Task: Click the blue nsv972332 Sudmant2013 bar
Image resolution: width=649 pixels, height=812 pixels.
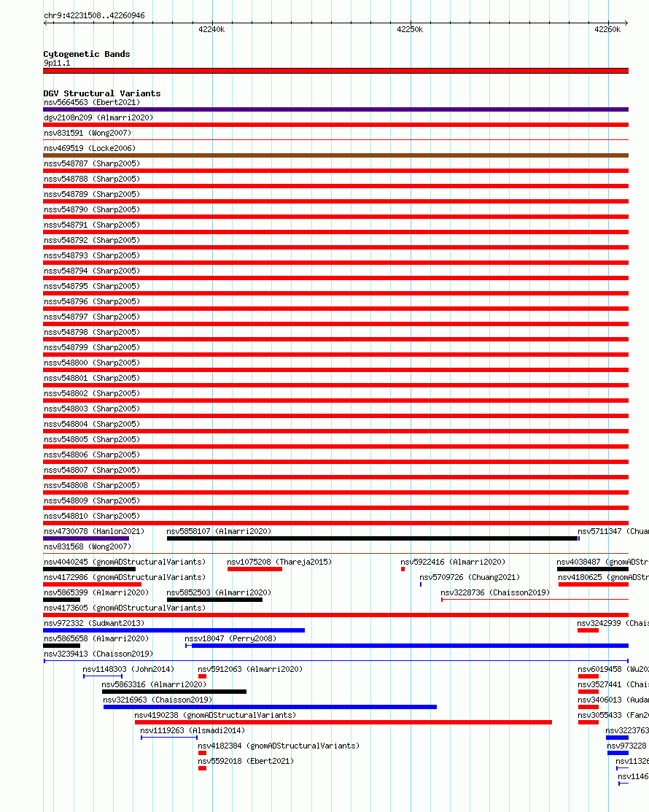Action: coord(174,630)
